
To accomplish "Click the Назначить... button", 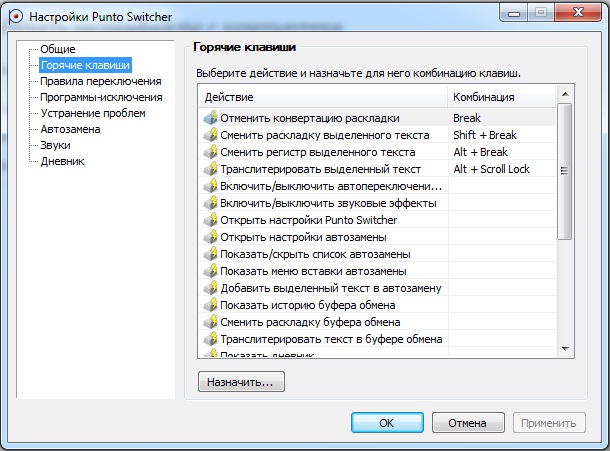I will click(241, 382).
